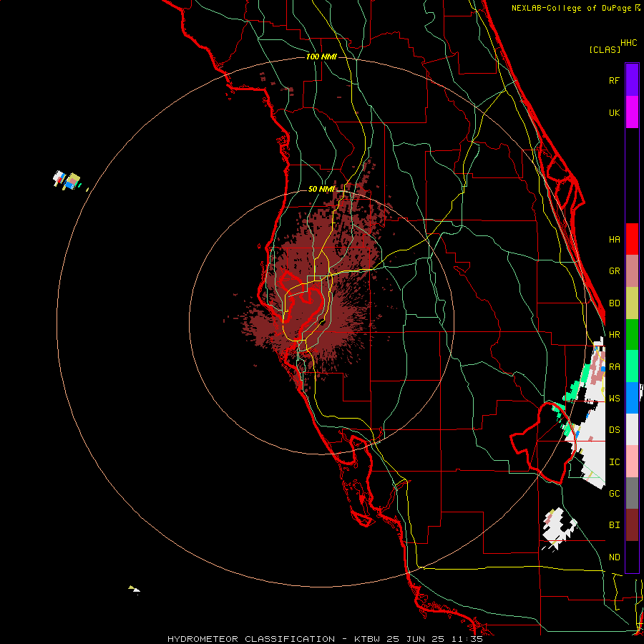644x644 pixels.
Task: Click the tiny yellow-white echo in the southwest Gulf
Action: 135,590
